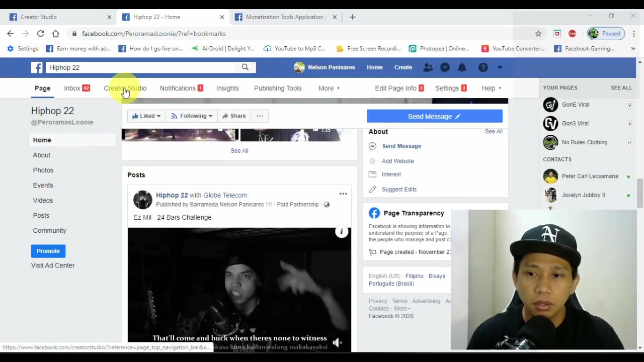Open YouTube to Mp3 bookmark
Image resolution: width=644 pixels, height=362 pixels.
295,49
